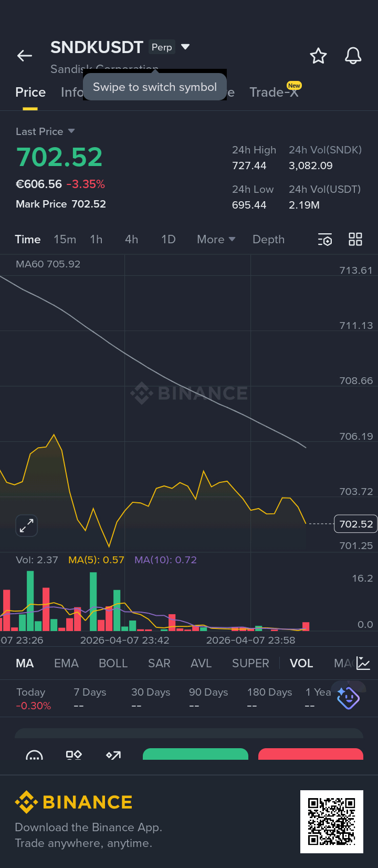Viewport: 378px width, 868px height.
Task: Expand chart to fullscreen with arrows icon
Action: click(26, 525)
